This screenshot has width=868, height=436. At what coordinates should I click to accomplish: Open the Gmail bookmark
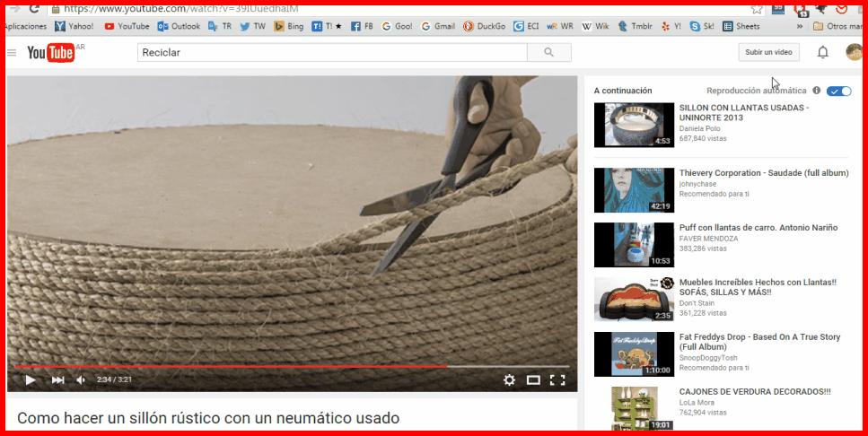[438, 27]
